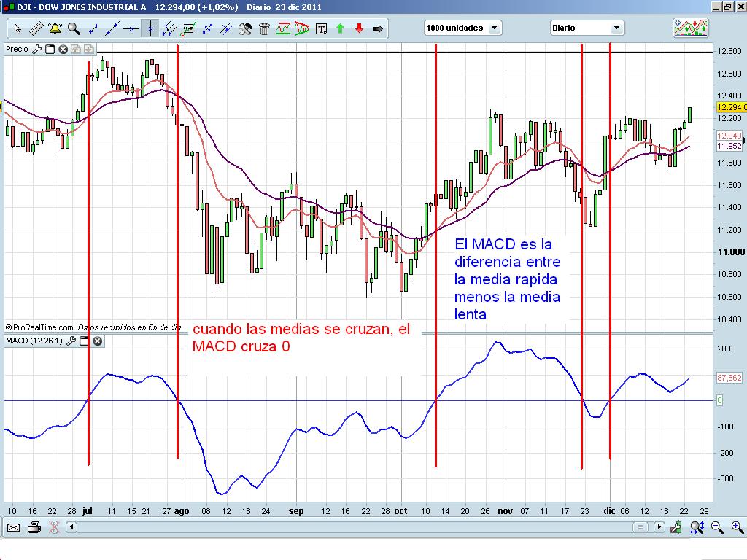This screenshot has height=560, width=747.
Task: Open the alarm bell alerts tool
Action: 55,28
